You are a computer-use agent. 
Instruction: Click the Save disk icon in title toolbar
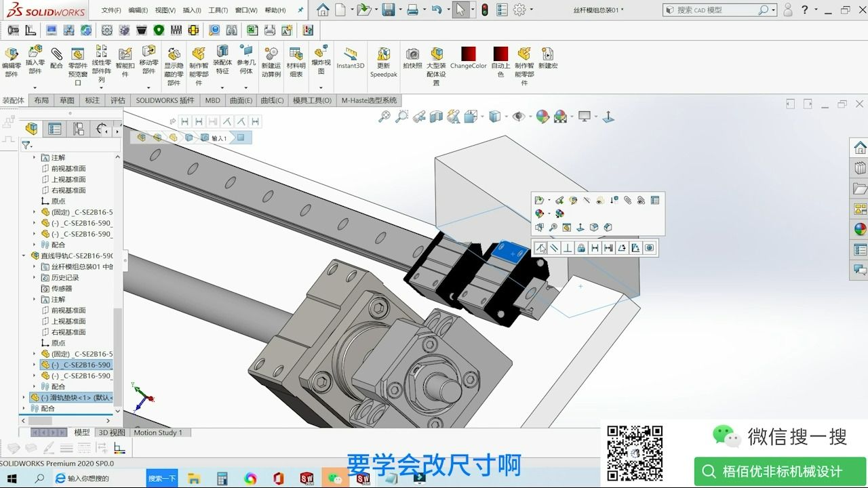click(x=388, y=9)
